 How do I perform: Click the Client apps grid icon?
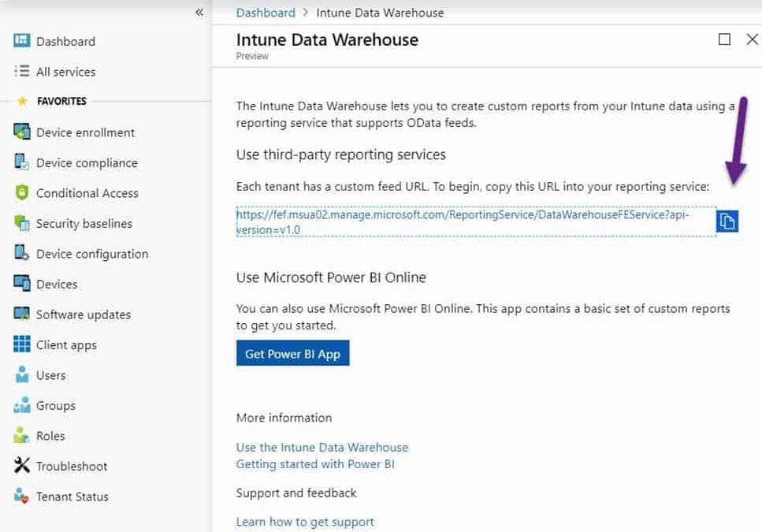(x=22, y=344)
